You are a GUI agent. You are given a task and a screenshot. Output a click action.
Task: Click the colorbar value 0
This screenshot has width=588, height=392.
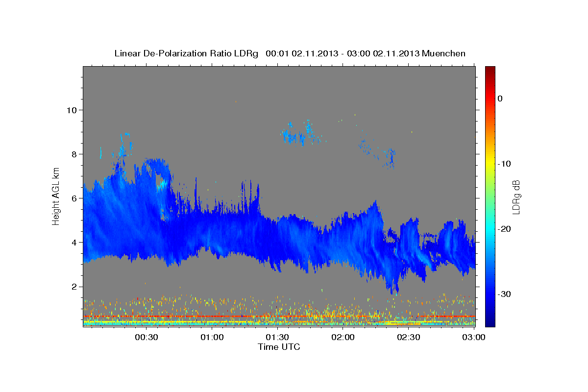pos(500,98)
